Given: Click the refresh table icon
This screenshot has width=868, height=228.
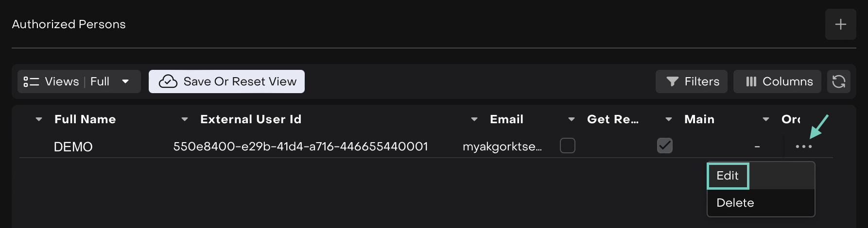Looking at the screenshot, I should (839, 81).
